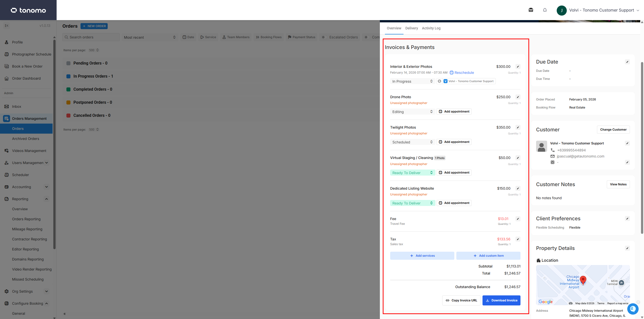Click customer email jpascual@getautonomo.com
Image resolution: width=644 pixels, height=319 pixels.
(581, 156)
